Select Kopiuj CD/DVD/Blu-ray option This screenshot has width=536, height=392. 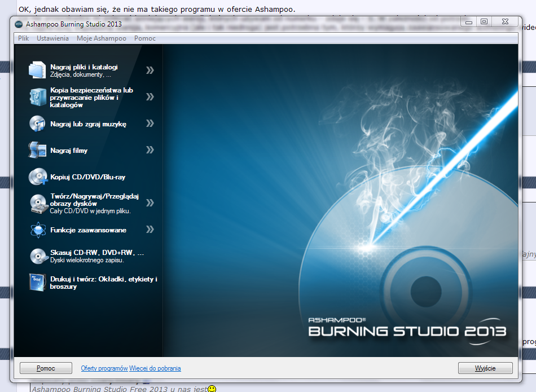[88, 177]
